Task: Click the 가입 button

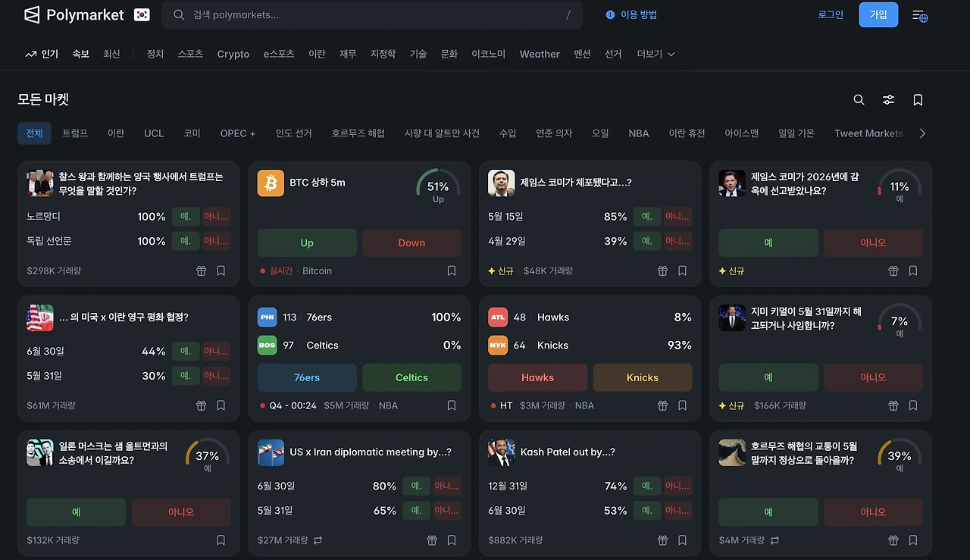Action: coord(878,14)
